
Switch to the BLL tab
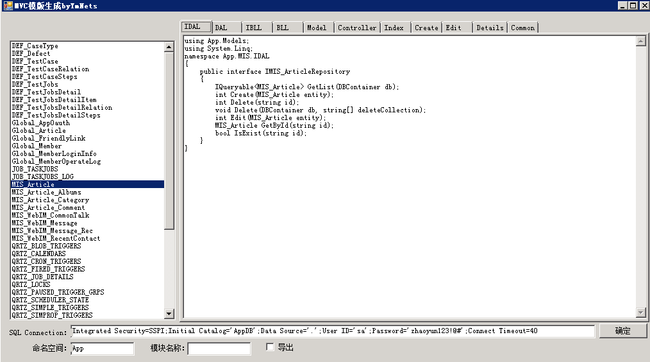point(288,27)
